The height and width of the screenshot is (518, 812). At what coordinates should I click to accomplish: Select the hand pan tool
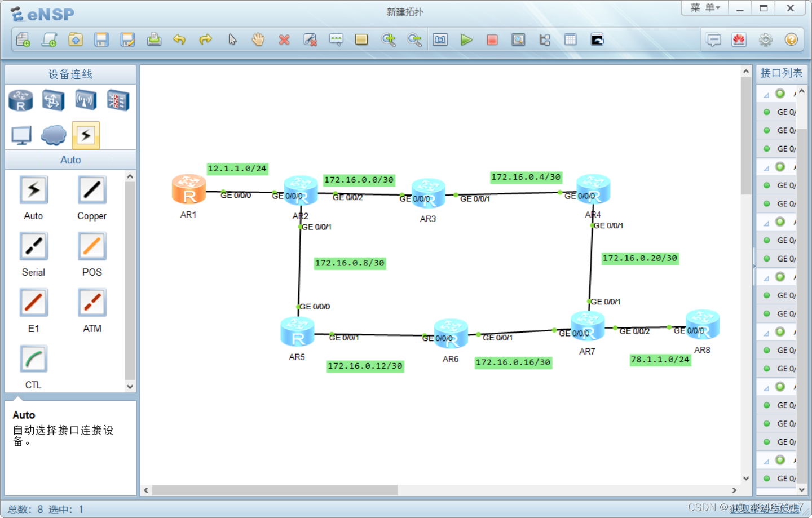click(258, 39)
